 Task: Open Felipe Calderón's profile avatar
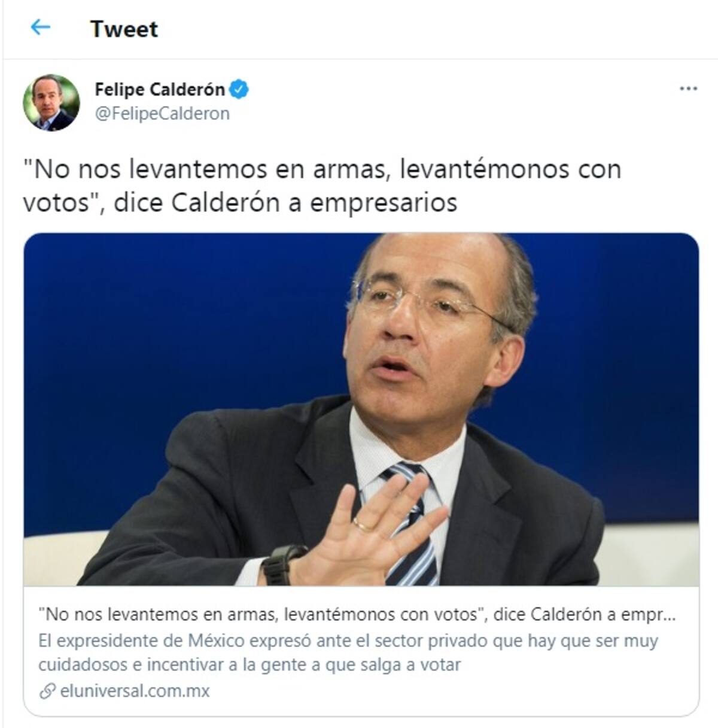tap(51, 102)
